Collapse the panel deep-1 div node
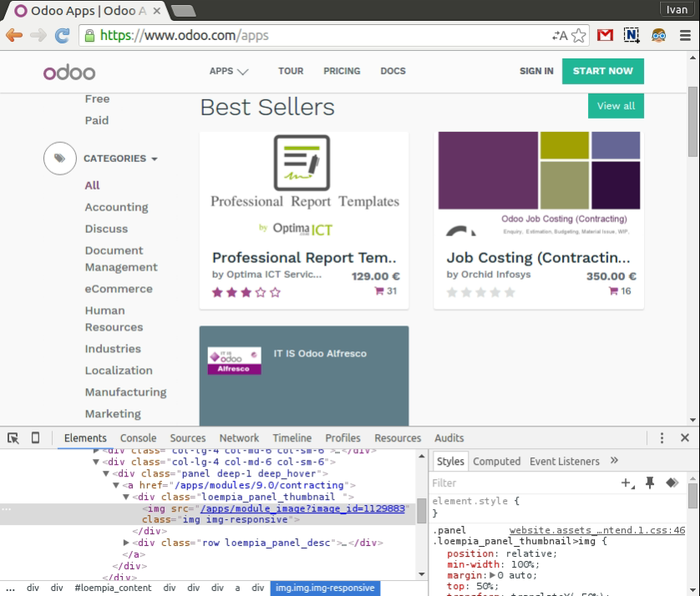 pos(106,473)
